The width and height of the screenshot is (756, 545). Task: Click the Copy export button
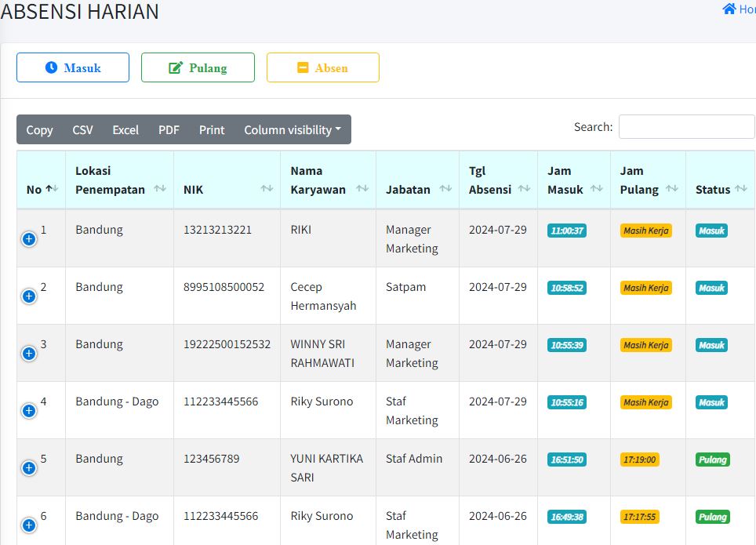click(x=39, y=129)
